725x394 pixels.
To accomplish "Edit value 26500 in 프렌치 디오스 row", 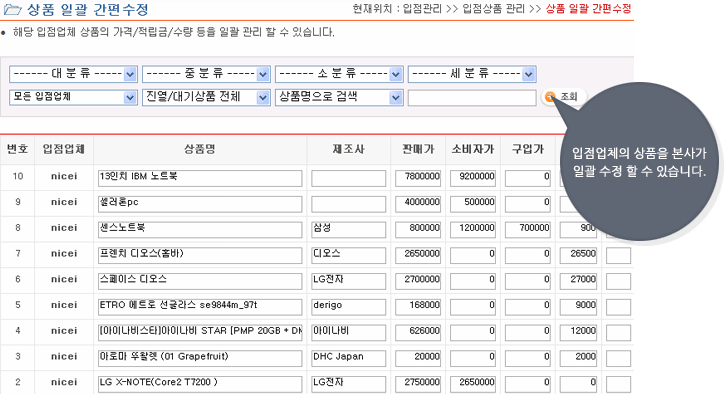I will click(578, 255).
